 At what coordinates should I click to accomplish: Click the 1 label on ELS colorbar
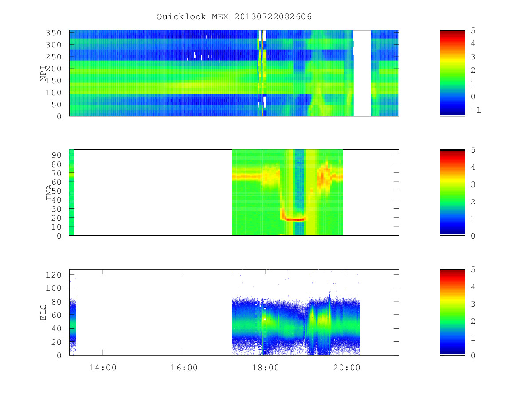[473, 338]
